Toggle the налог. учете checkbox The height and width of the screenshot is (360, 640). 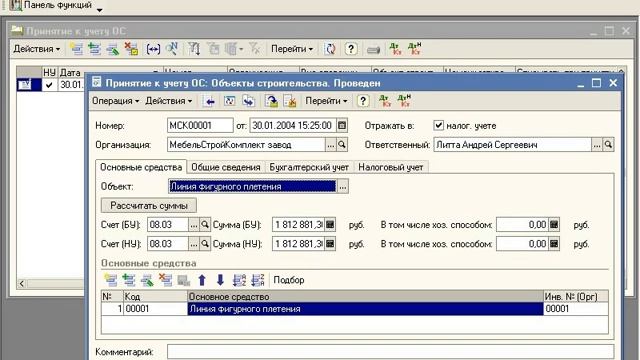(438, 125)
